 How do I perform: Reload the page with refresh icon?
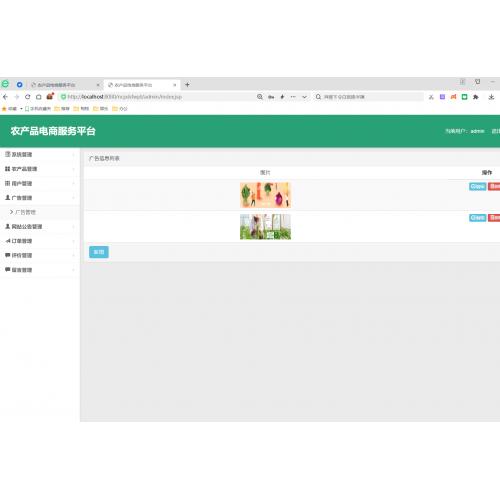coord(27,97)
